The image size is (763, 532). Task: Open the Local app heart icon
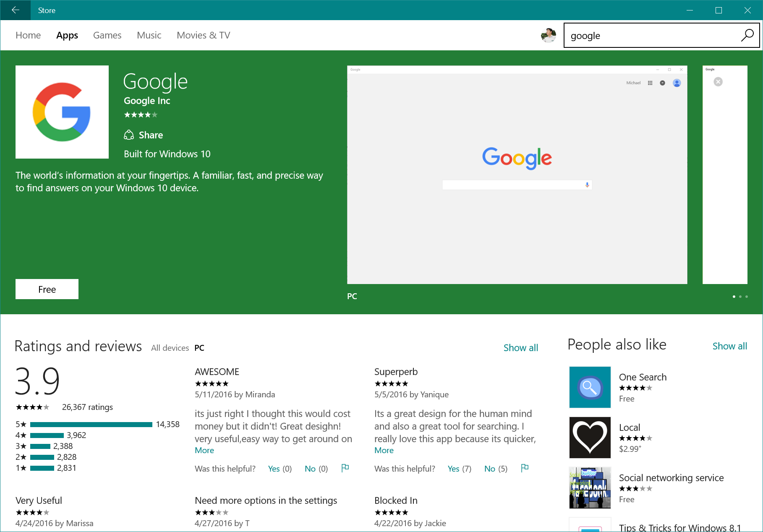[590, 438]
